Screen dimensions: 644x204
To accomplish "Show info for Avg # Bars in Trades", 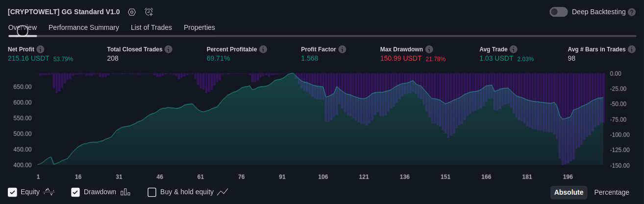I will (632, 49).
